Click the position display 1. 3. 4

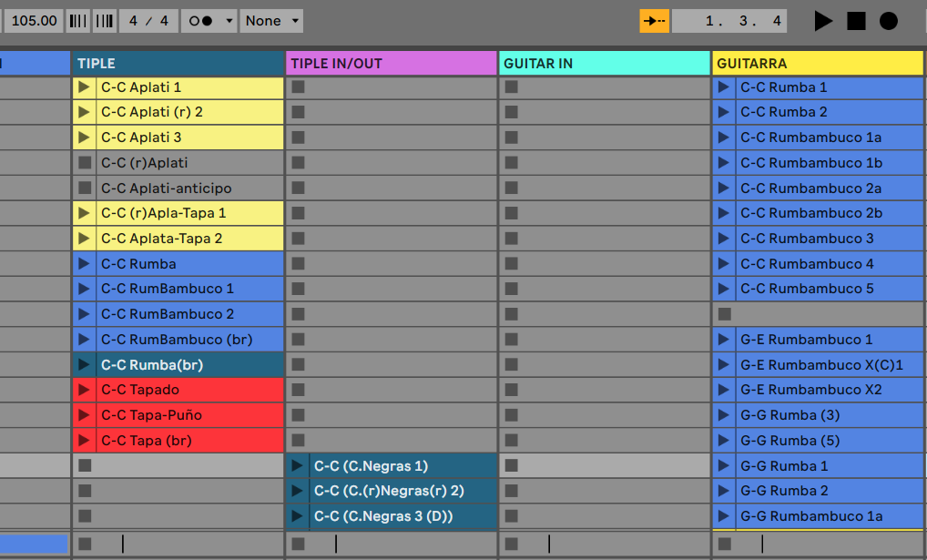[x=728, y=21]
